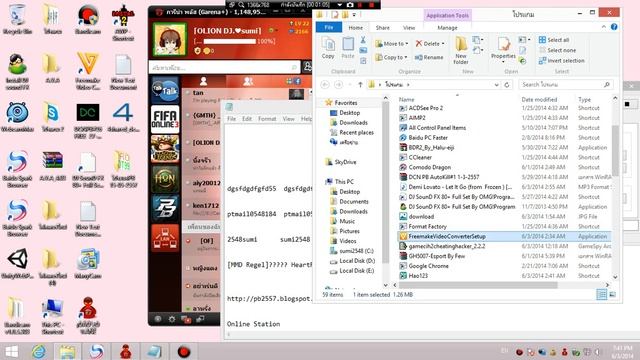Open the LAN game icon in Garena
The width and height of the screenshot is (640, 360).
click(165, 238)
